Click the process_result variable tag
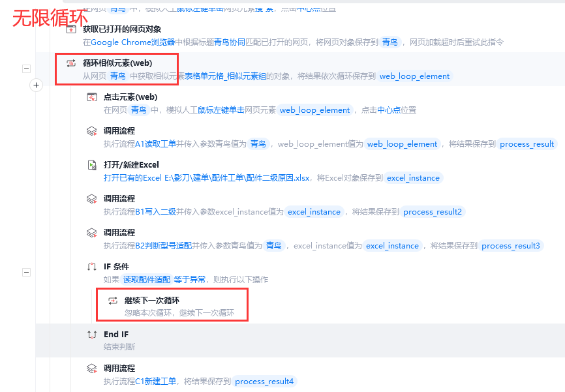565x392 pixels. click(527, 144)
